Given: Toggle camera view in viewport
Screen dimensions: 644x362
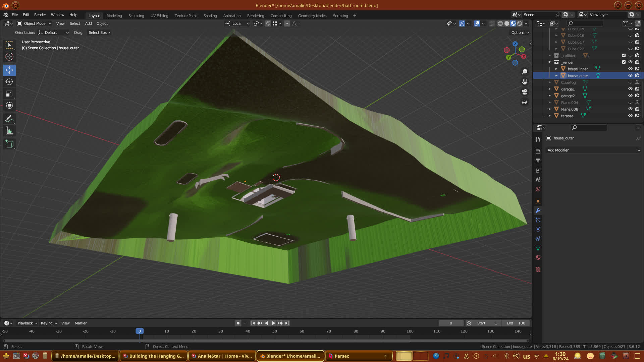Looking at the screenshot, I should (525, 92).
